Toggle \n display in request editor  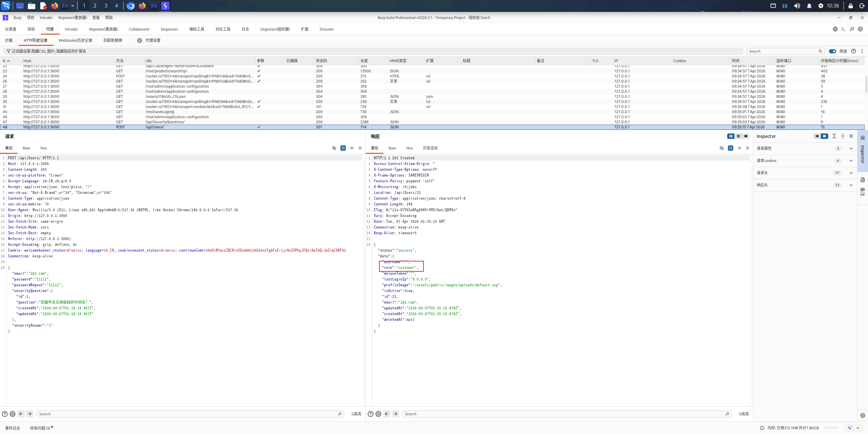click(352, 148)
